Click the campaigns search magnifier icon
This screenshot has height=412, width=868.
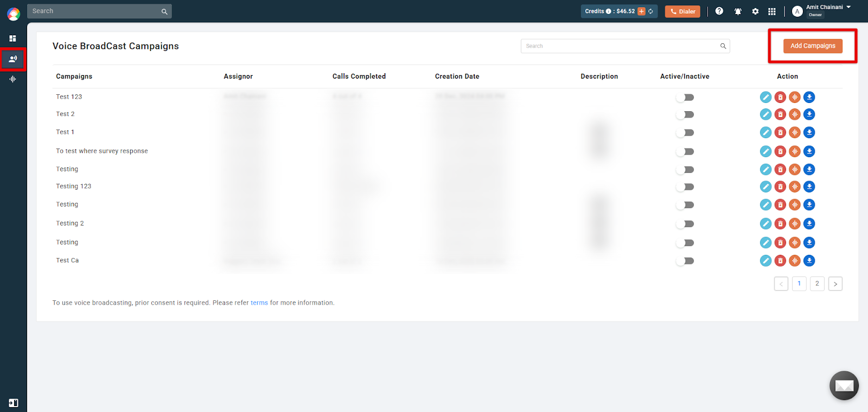pos(723,46)
